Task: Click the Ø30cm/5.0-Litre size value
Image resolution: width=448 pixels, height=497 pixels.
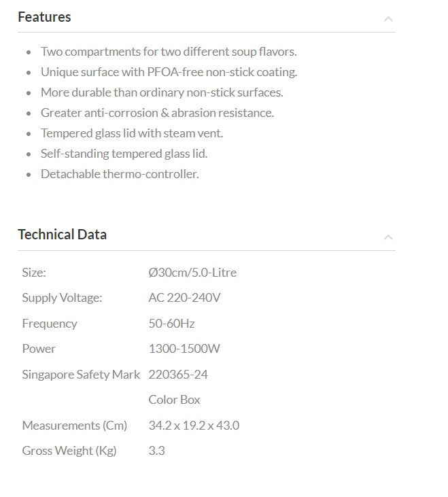Action: (x=192, y=273)
